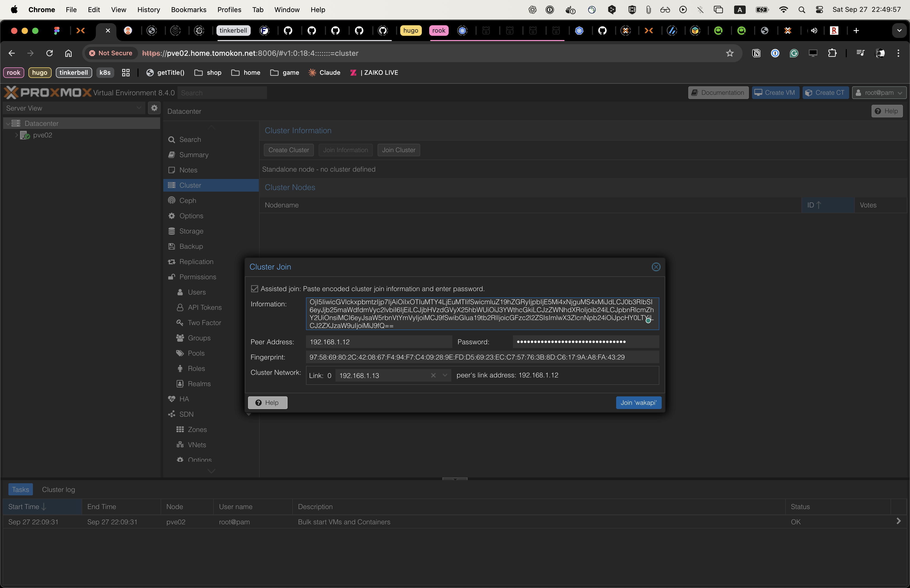Bookmark this page with the star icon
The image size is (910, 588).
tap(729, 53)
